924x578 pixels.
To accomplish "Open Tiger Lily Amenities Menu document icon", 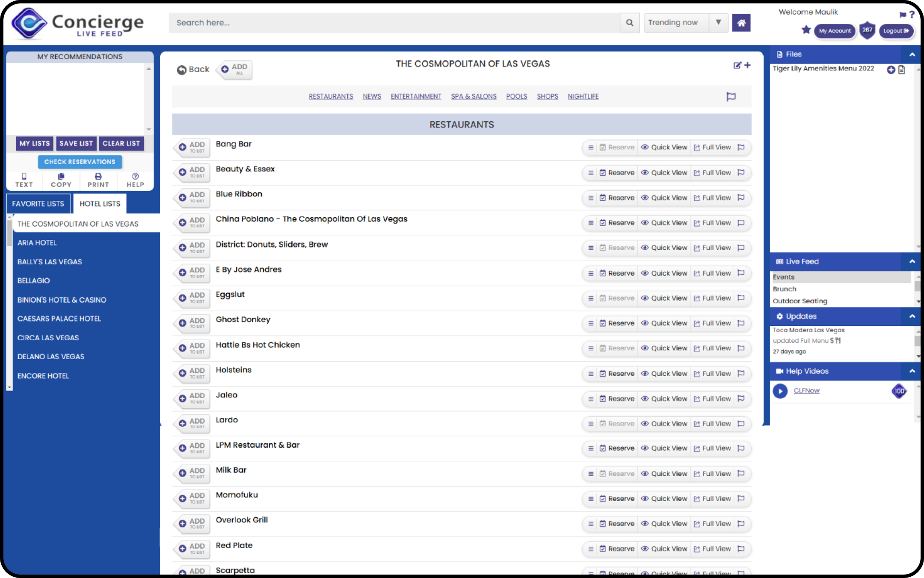I will (x=902, y=70).
